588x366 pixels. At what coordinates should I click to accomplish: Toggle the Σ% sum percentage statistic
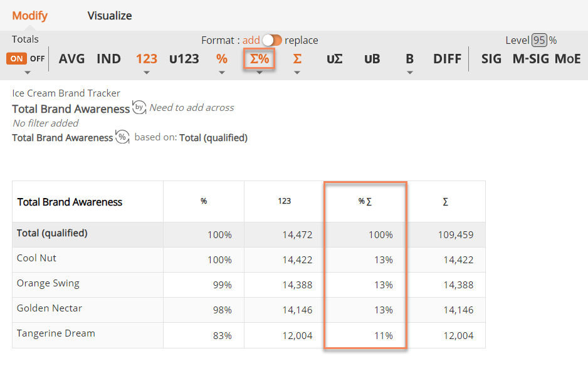pyautogui.click(x=259, y=59)
